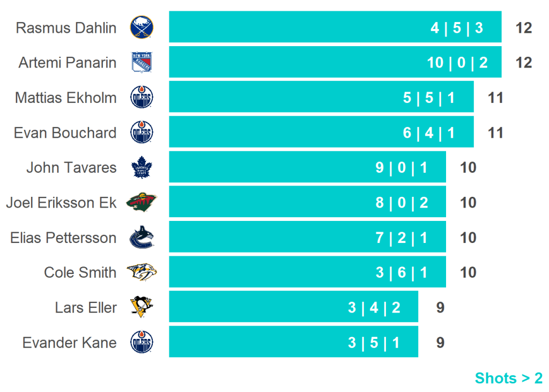The height and width of the screenshot is (392, 549).
Task: Click the Pittsburgh Penguins logo
Action: pos(142,307)
